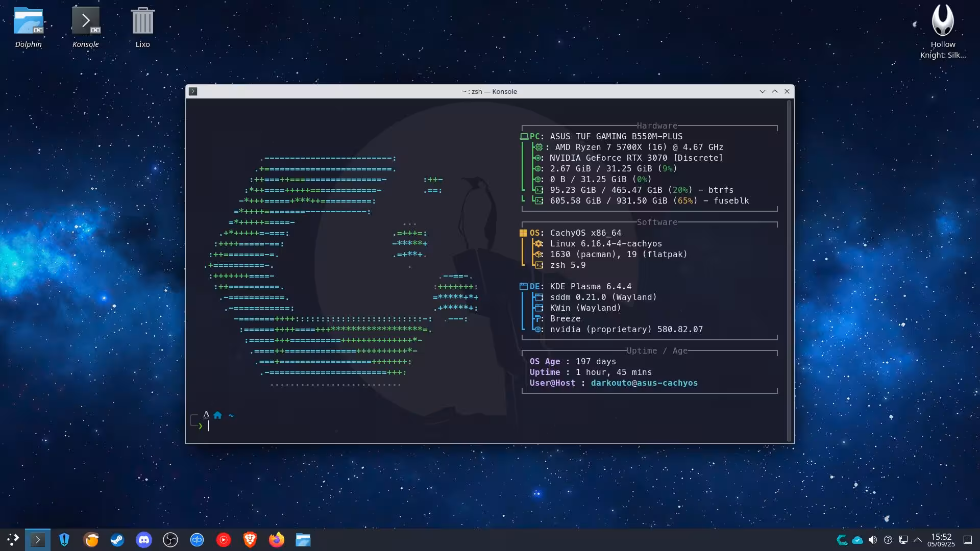Launch Lutris from the taskbar
This screenshot has width=980, height=551.
(91, 540)
